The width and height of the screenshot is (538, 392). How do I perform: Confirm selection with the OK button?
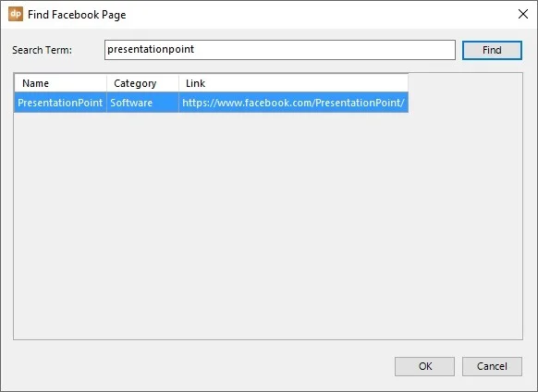pyautogui.click(x=424, y=366)
